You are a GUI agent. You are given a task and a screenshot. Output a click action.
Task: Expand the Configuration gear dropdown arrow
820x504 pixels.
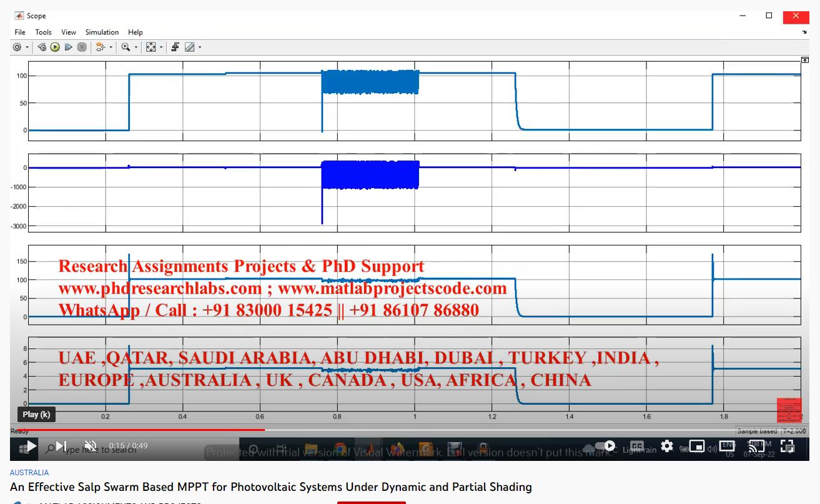(27, 47)
